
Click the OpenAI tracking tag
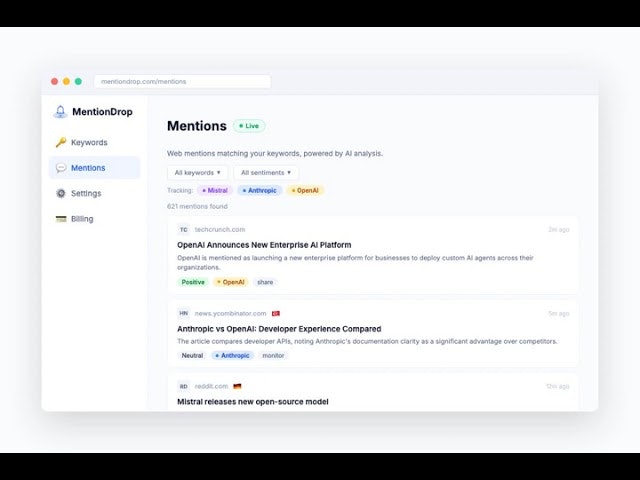point(305,191)
